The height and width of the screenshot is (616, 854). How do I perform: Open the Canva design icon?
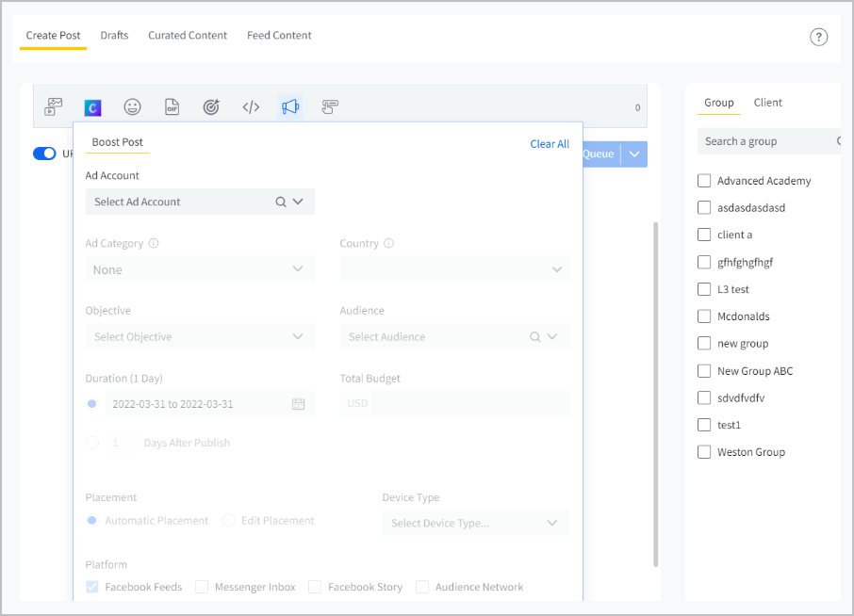pos(92,107)
